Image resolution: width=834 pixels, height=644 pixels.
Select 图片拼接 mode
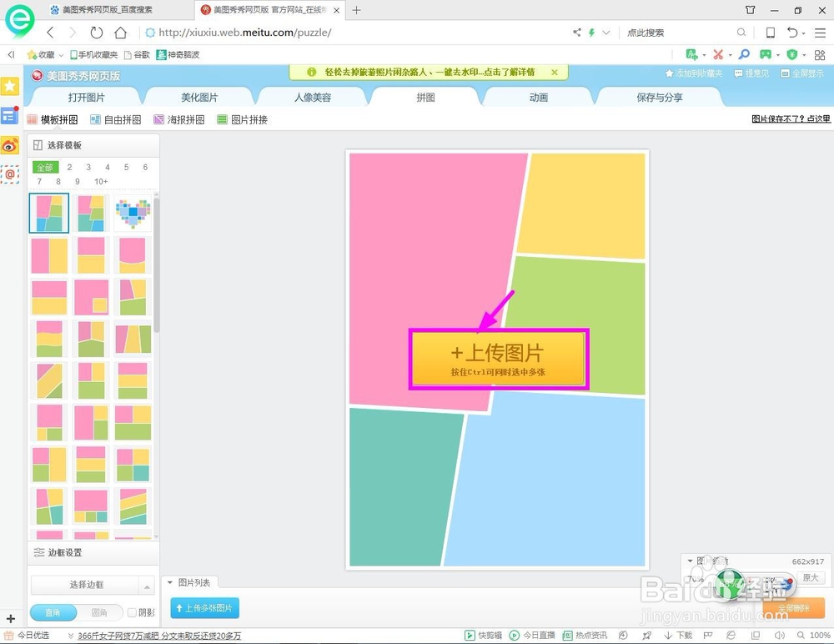click(243, 120)
